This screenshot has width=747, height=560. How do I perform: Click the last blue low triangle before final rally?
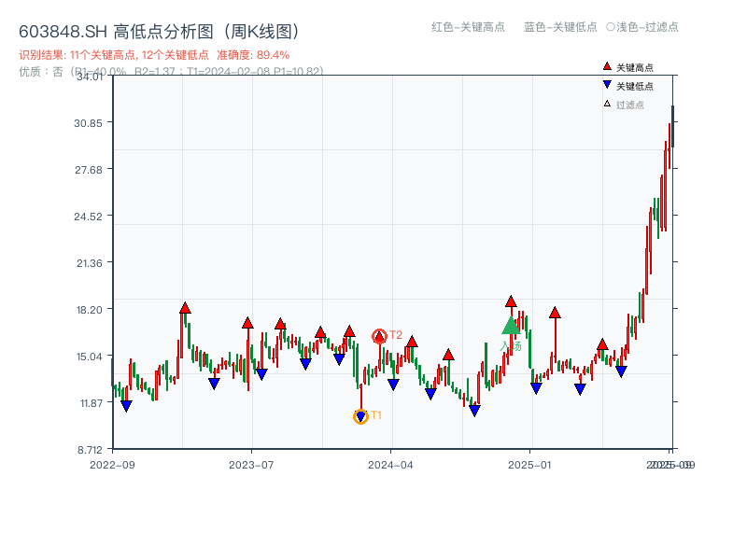621,371
